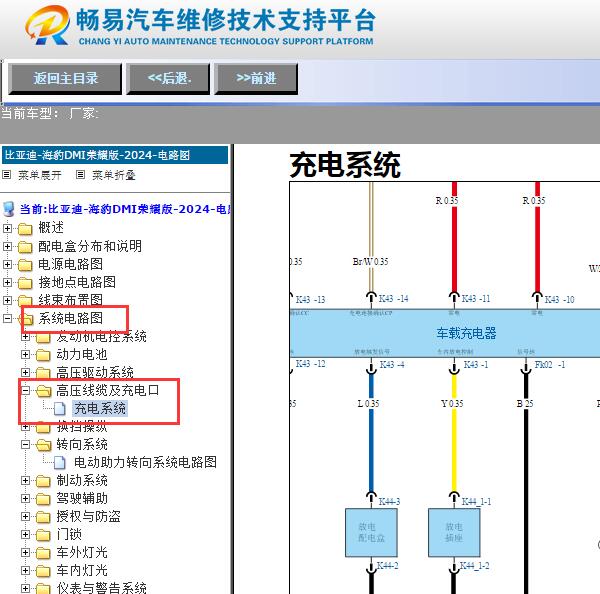Click the 授权与防盗 folder icon

click(43, 517)
